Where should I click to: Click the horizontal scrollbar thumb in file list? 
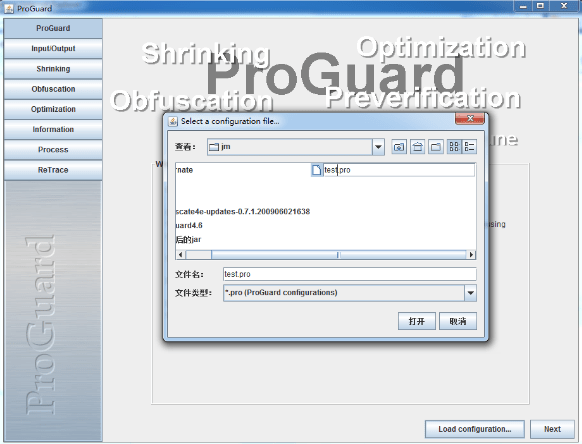pyautogui.click(x=338, y=255)
